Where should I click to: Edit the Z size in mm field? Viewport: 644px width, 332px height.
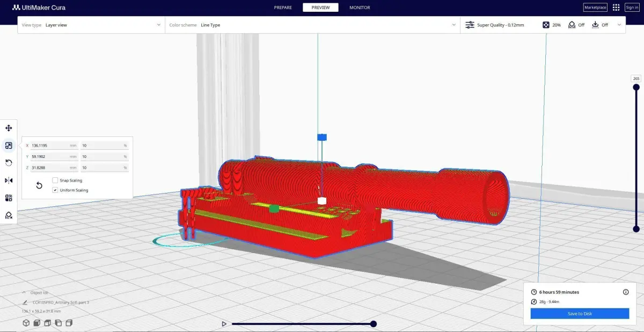54,168
